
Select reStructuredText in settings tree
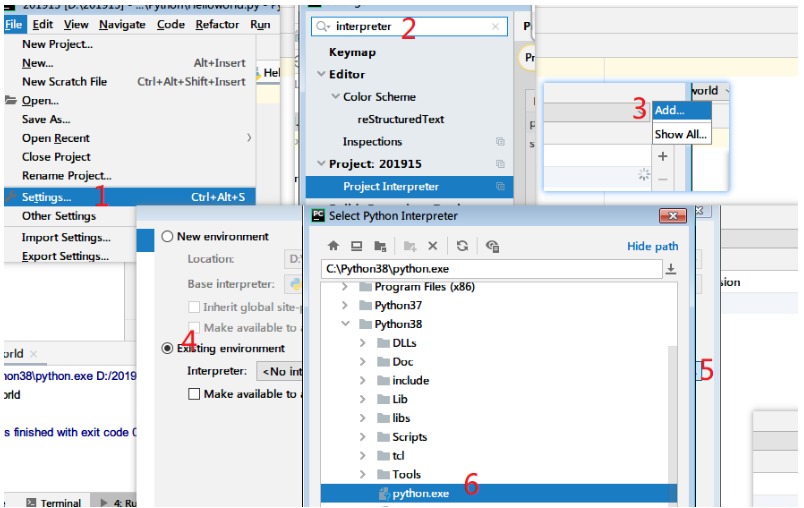pyautogui.click(x=400, y=119)
